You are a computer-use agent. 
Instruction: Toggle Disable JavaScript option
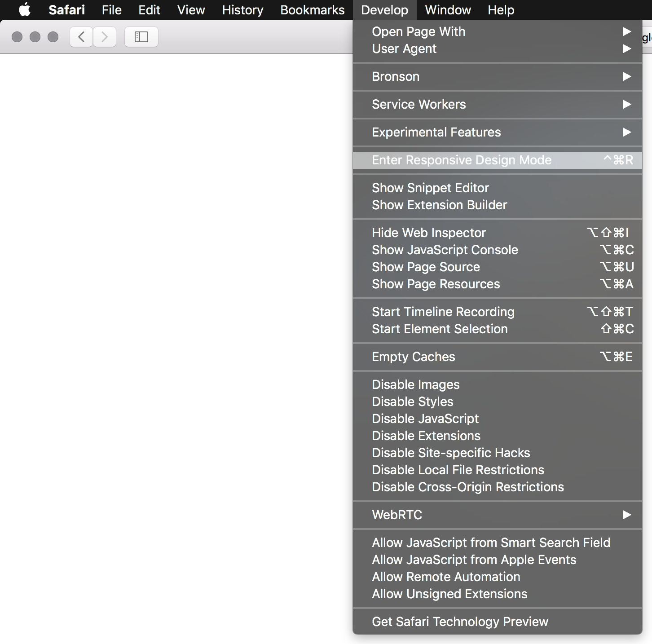point(498,419)
